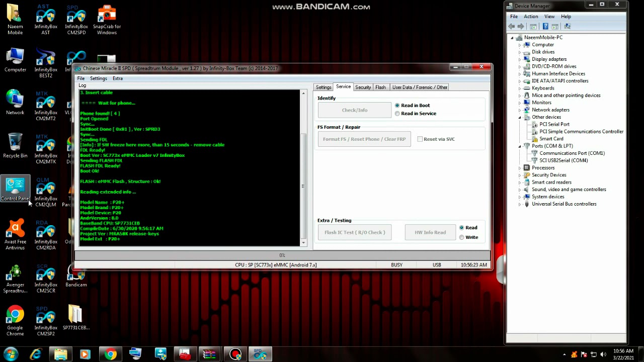Image resolution: width=644 pixels, height=362 pixels.
Task: Click Check/Info button
Action: [x=354, y=110]
